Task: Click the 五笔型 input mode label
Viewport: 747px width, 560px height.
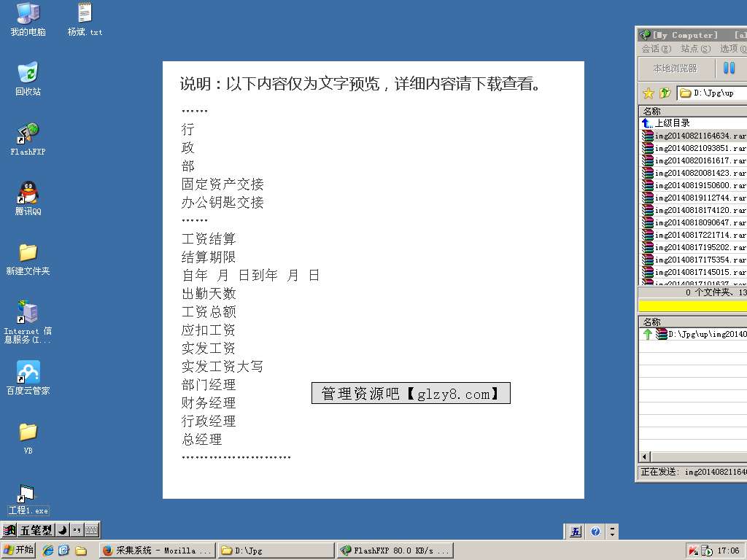Action: tap(36, 529)
